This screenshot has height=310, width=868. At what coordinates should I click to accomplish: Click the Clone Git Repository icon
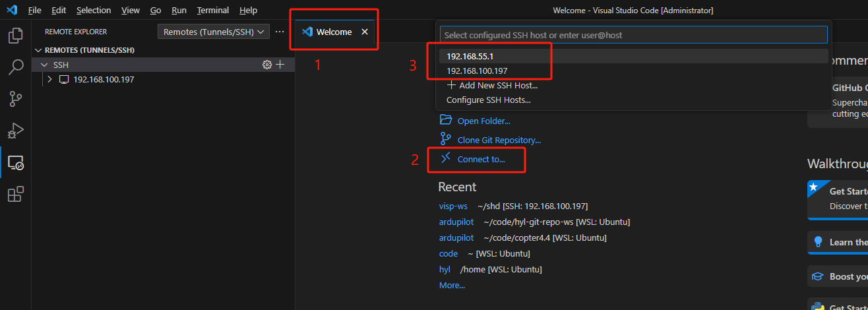point(446,139)
